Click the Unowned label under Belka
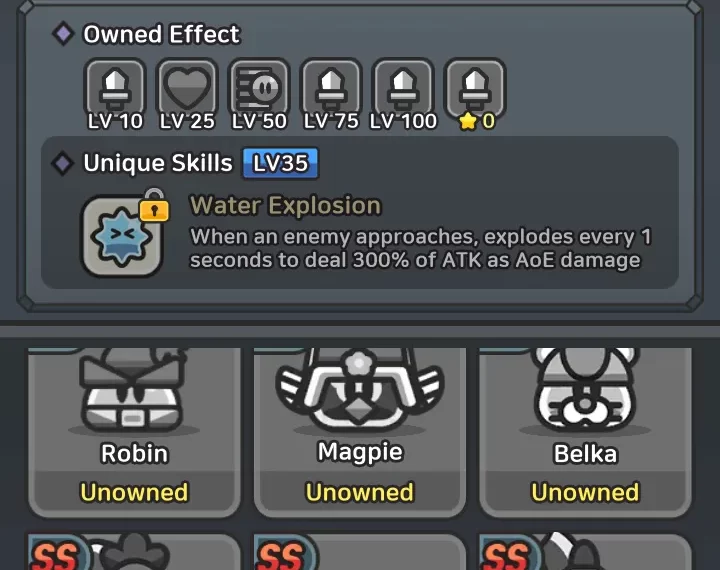Viewport: 720px width, 570px height. 585,492
